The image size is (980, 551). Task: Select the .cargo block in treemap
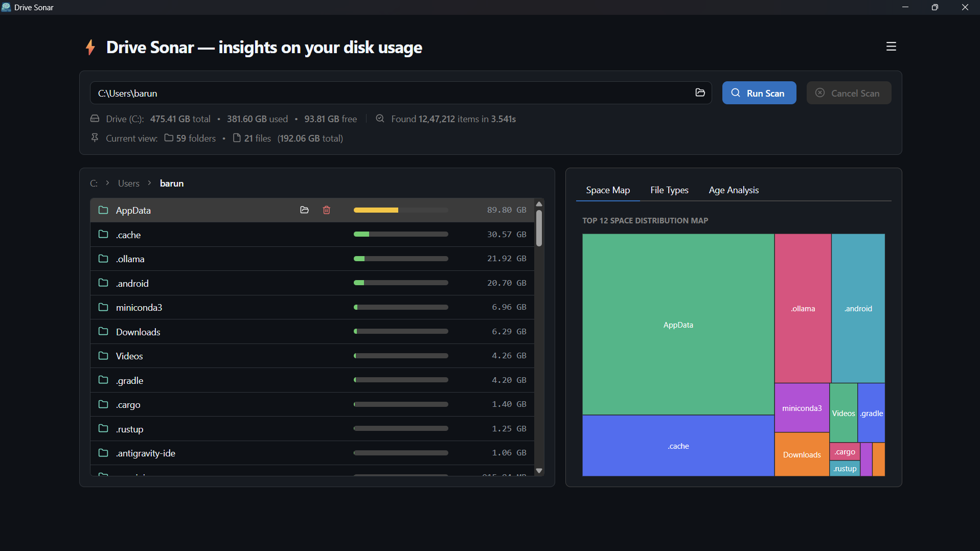845,452
